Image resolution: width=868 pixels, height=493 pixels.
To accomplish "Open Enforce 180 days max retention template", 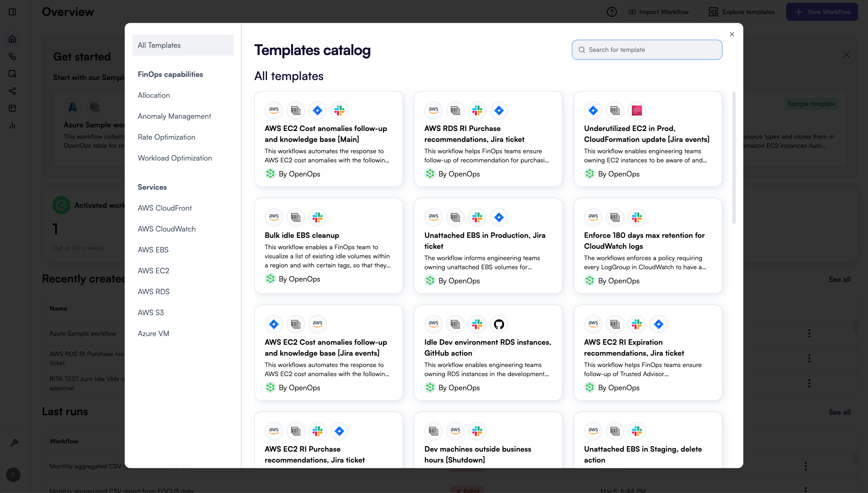I will pyautogui.click(x=648, y=246).
